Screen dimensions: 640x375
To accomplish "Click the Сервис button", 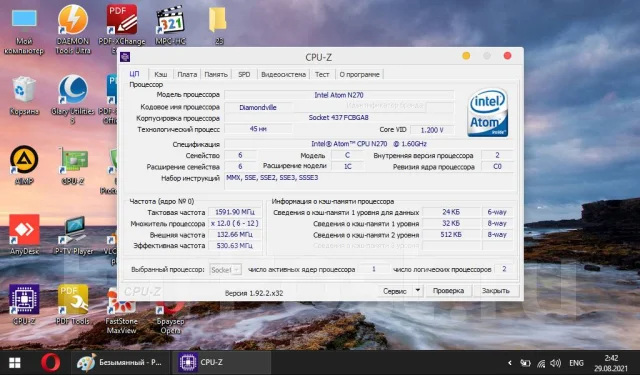I will tap(395, 291).
